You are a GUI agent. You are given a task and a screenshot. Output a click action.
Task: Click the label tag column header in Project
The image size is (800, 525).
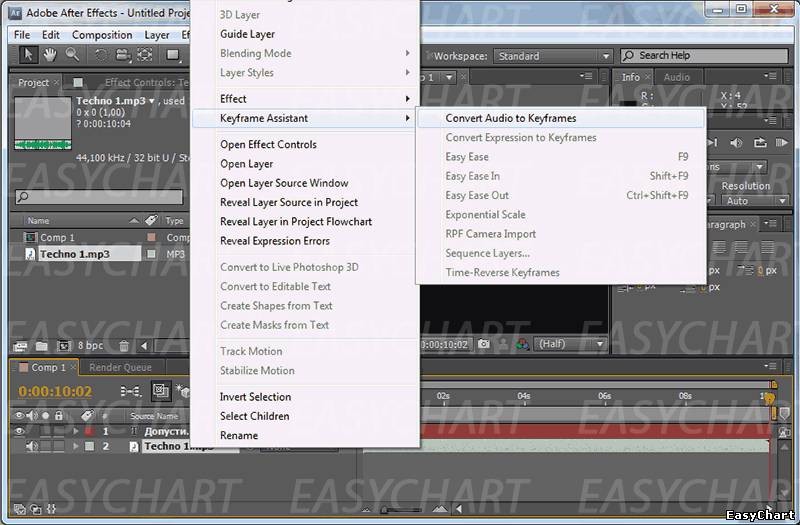click(x=151, y=220)
